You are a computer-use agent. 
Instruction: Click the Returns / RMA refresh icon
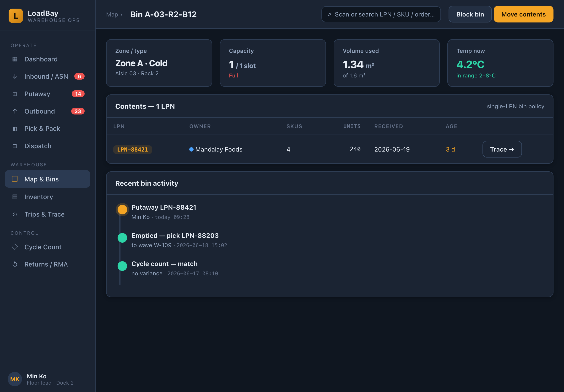[x=15, y=264]
